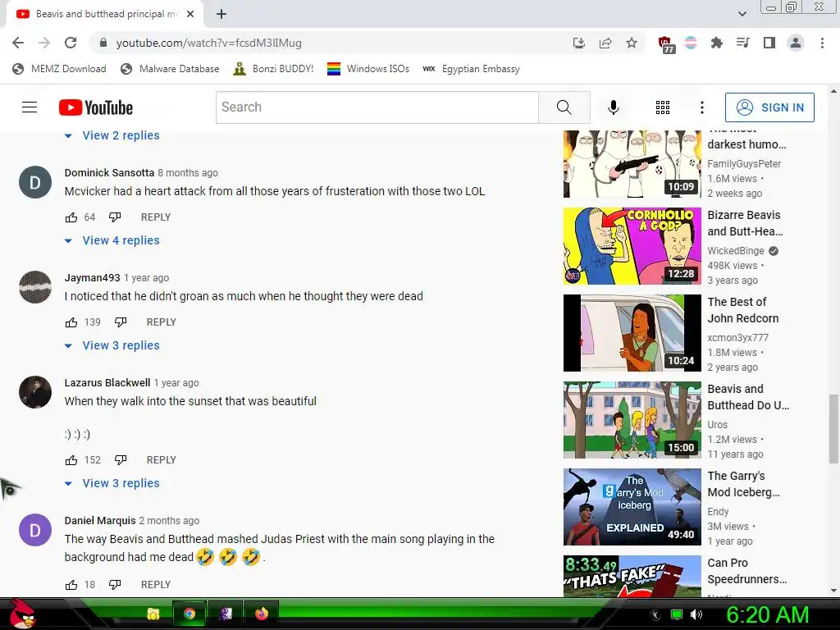Open YouTube settings three-dot menu

point(702,107)
